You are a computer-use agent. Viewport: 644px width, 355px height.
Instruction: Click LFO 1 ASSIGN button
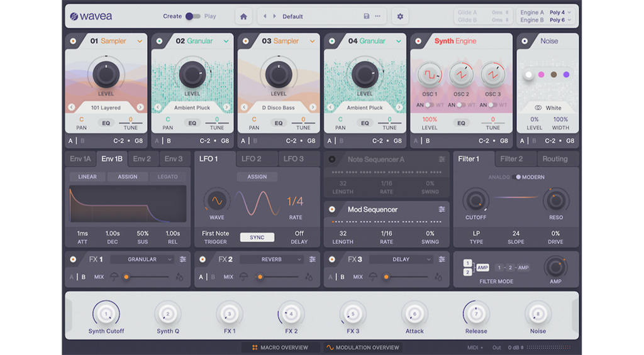[257, 177]
